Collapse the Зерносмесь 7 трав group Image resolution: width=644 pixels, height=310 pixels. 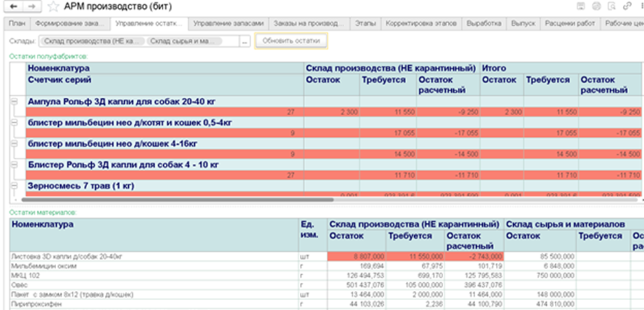coord(13,186)
